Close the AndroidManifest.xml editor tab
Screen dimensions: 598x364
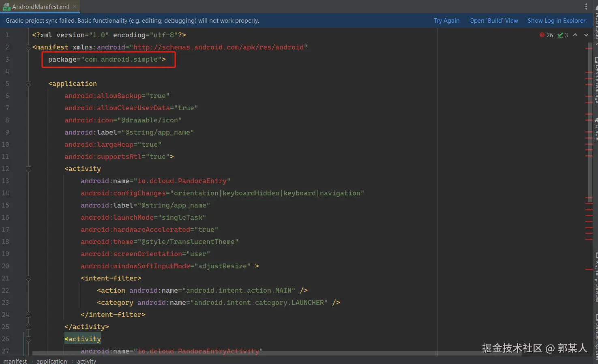pos(75,6)
